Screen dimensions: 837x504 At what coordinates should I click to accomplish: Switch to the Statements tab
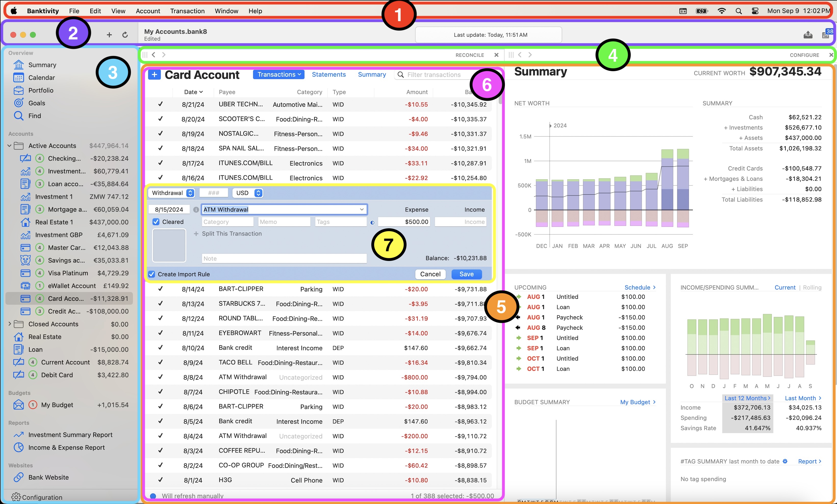click(x=328, y=75)
